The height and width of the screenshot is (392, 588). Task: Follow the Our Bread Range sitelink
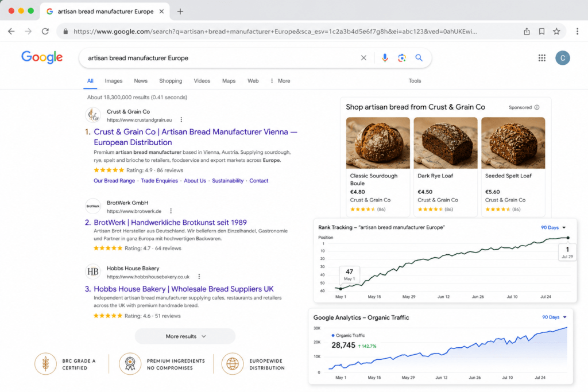coord(114,181)
